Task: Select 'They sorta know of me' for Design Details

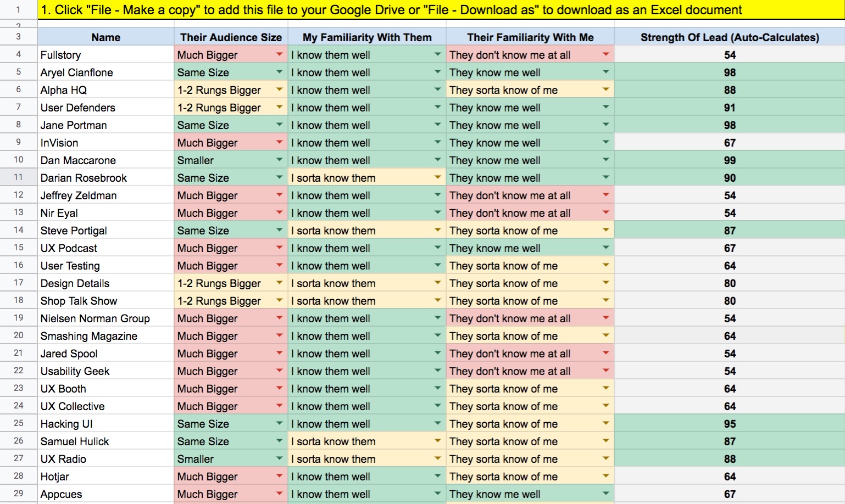Action: pyautogui.click(x=530, y=283)
